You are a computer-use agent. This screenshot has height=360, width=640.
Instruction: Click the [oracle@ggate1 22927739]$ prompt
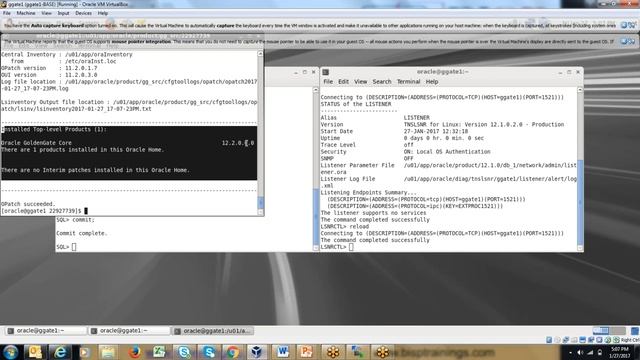click(x=41, y=211)
